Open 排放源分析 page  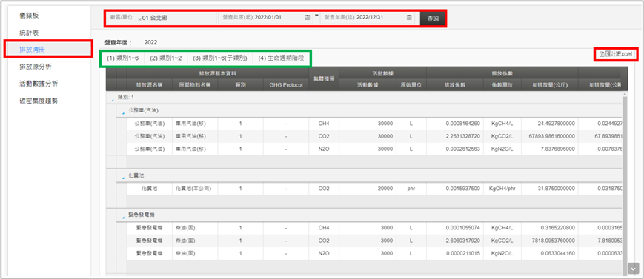36,67
